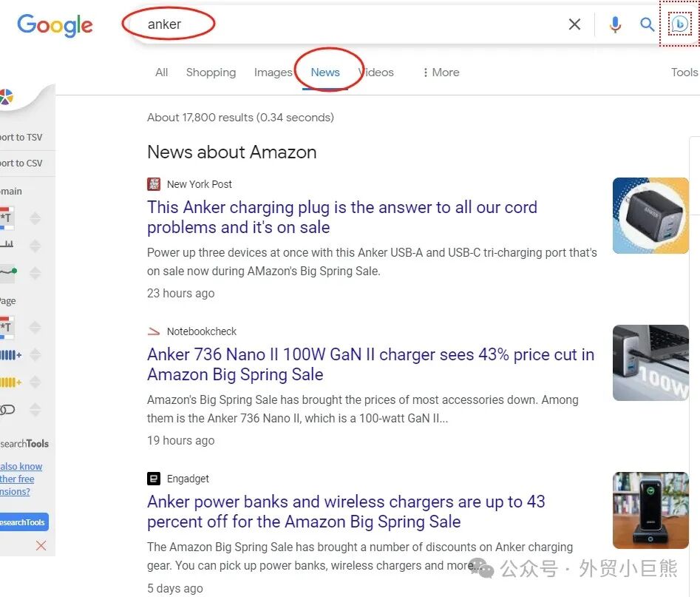Viewport: 700px width, 597px height.
Task: Open the black Anker charger thumbnail
Action: coord(650,215)
